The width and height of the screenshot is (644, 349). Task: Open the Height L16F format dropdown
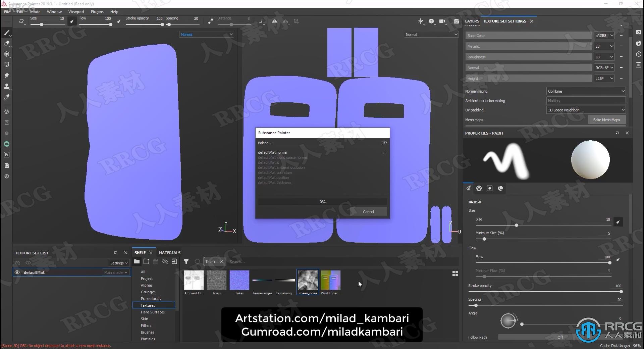(x=604, y=78)
